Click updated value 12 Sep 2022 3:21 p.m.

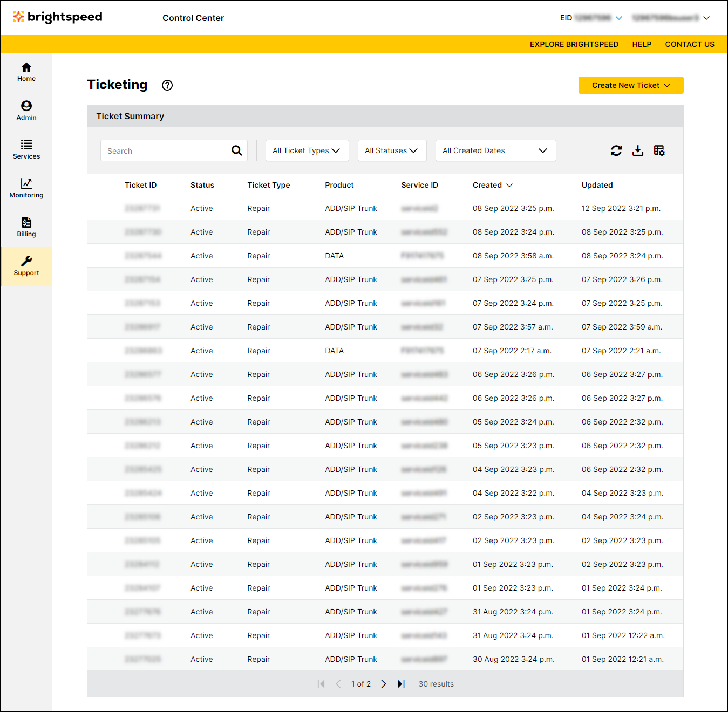click(x=621, y=208)
